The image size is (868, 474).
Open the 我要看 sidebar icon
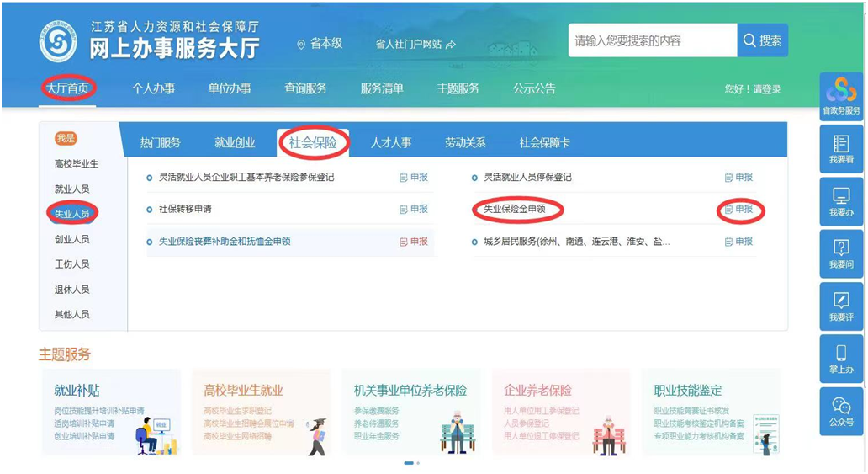[x=840, y=149]
